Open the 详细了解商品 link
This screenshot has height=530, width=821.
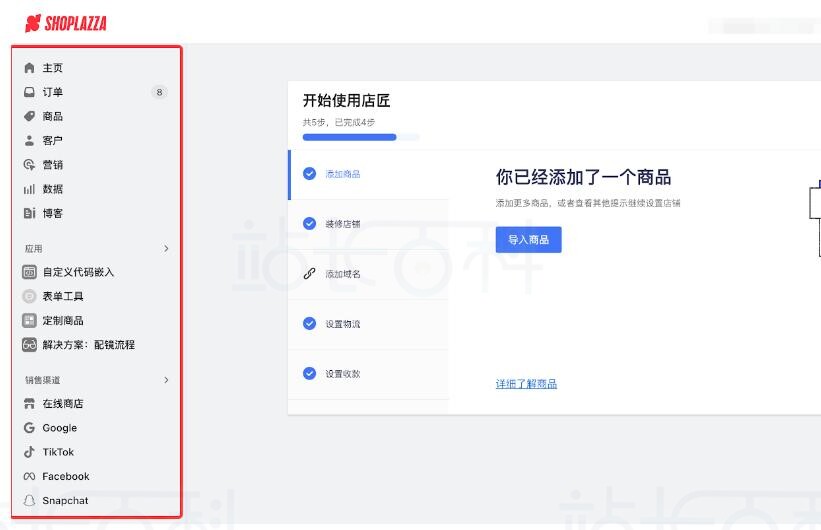526,384
